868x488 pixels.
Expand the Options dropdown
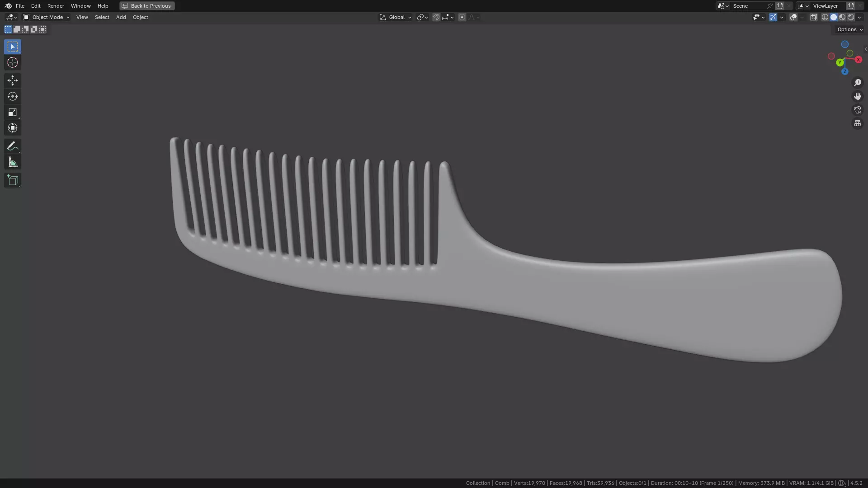coord(850,29)
